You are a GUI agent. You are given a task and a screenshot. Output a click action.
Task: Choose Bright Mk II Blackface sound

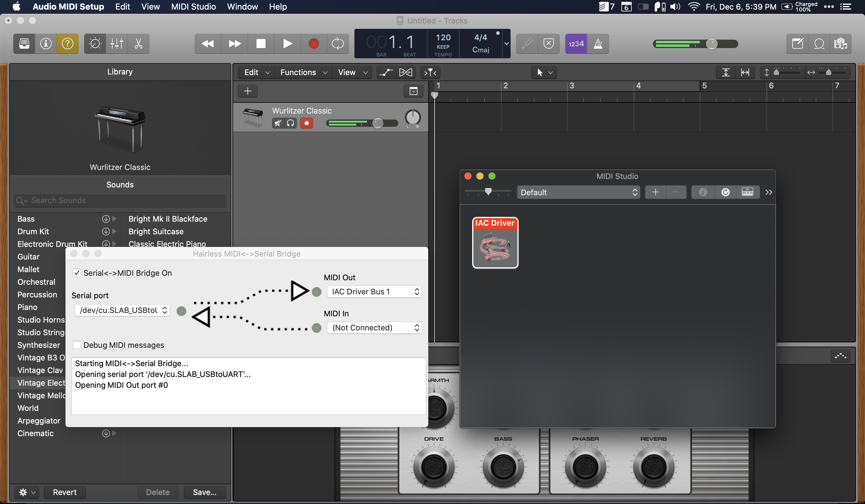[168, 219]
